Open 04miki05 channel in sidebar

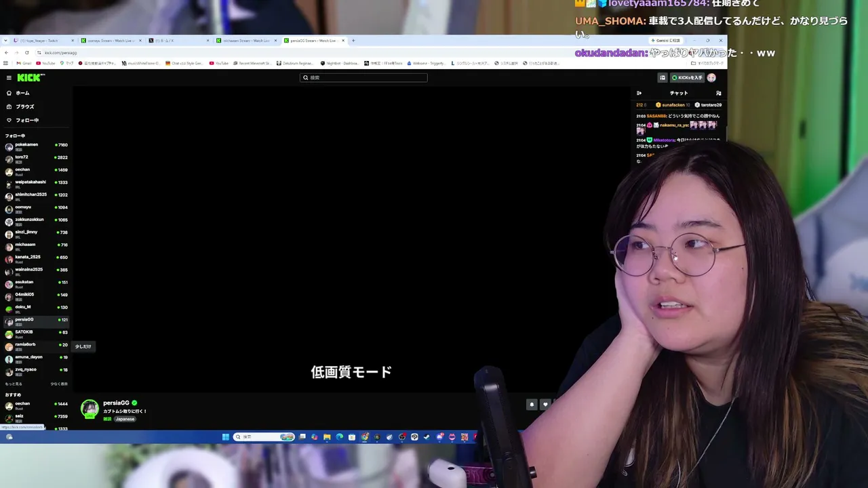point(36,296)
